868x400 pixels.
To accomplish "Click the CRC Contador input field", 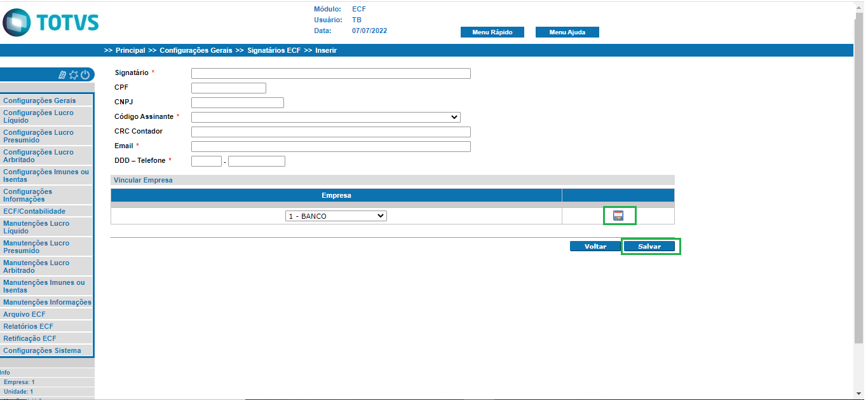I will tap(331, 132).
